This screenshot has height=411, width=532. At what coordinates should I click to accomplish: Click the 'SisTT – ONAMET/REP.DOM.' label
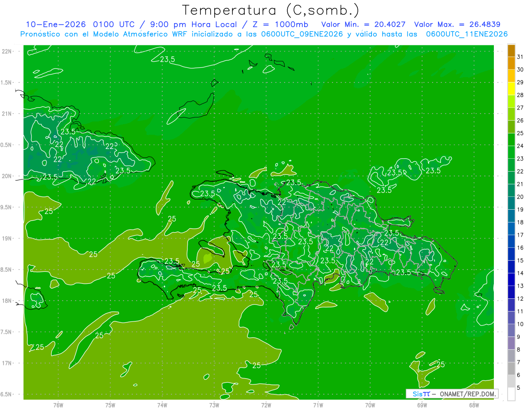(x=452, y=394)
